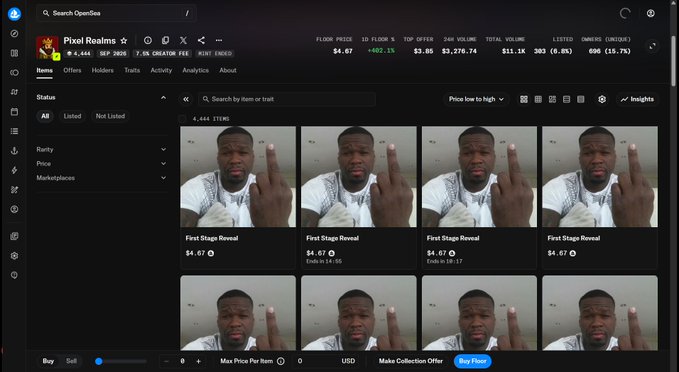Open the About tab
Screen dimensions: 679x372
[228, 70]
